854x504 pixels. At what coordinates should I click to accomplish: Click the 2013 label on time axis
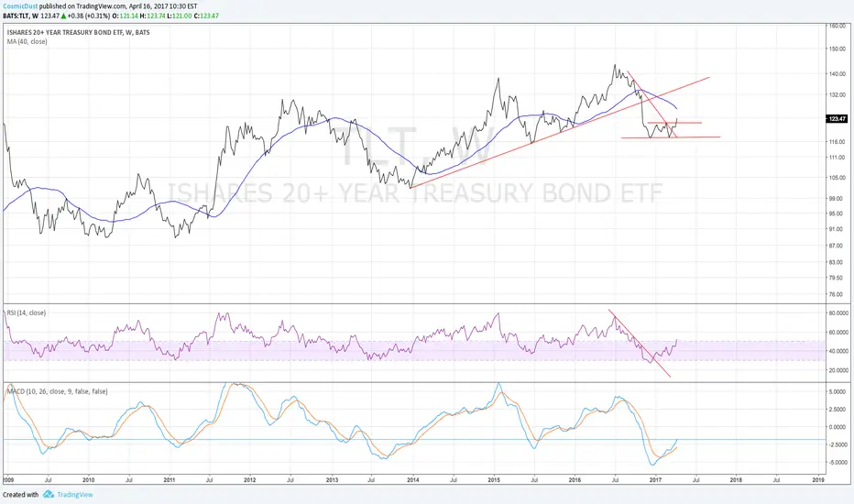click(x=332, y=480)
